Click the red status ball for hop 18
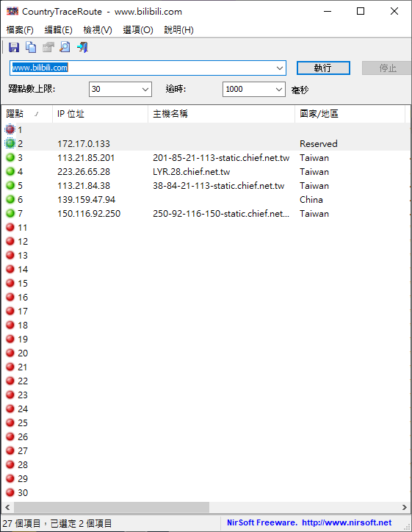 10,325
